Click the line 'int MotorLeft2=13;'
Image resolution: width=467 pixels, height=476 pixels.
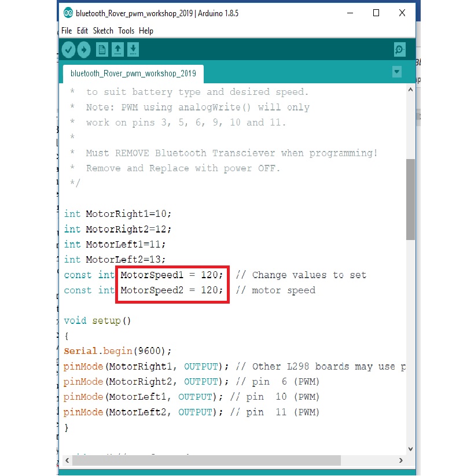(x=115, y=260)
